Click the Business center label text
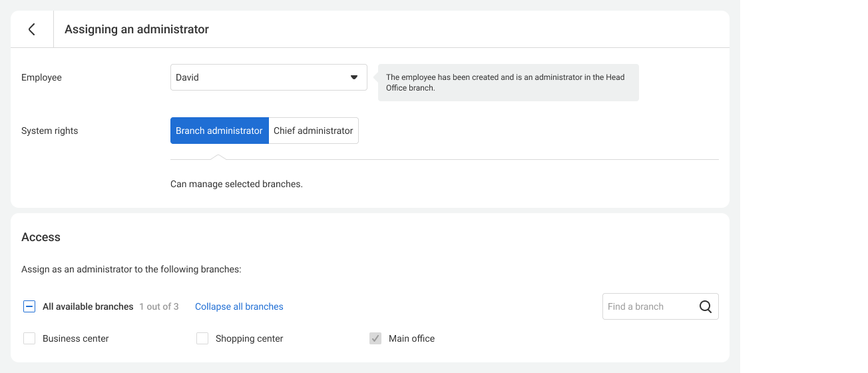The width and height of the screenshot is (868, 373). pyautogui.click(x=76, y=338)
